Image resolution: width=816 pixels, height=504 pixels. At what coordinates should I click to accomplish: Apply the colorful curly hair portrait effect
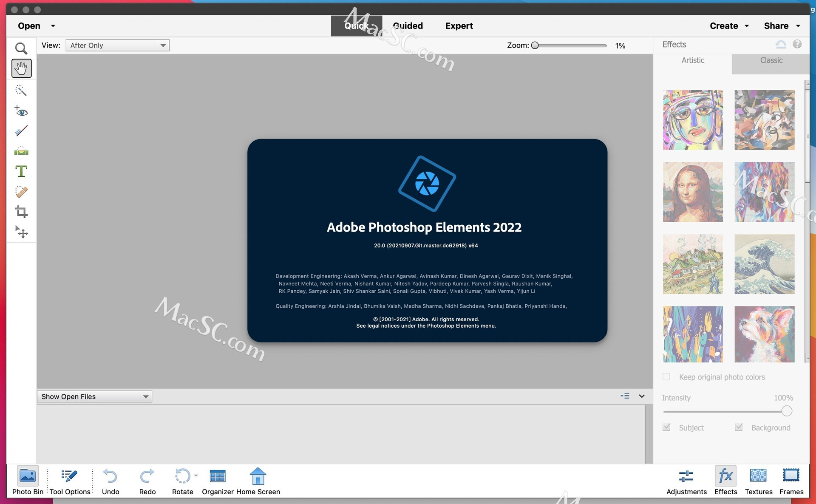tap(764, 192)
